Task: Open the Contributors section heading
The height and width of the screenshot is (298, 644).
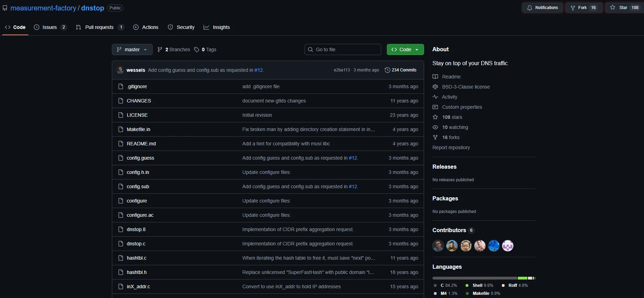Action: pos(453,230)
